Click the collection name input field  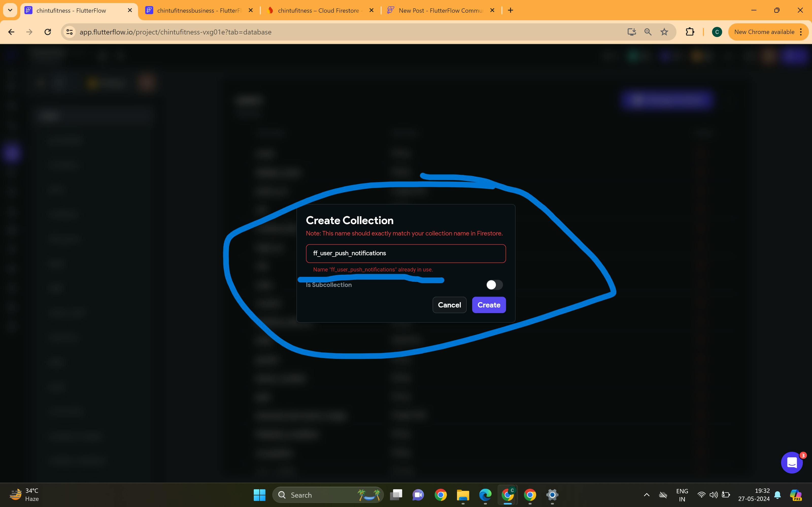(x=405, y=253)
